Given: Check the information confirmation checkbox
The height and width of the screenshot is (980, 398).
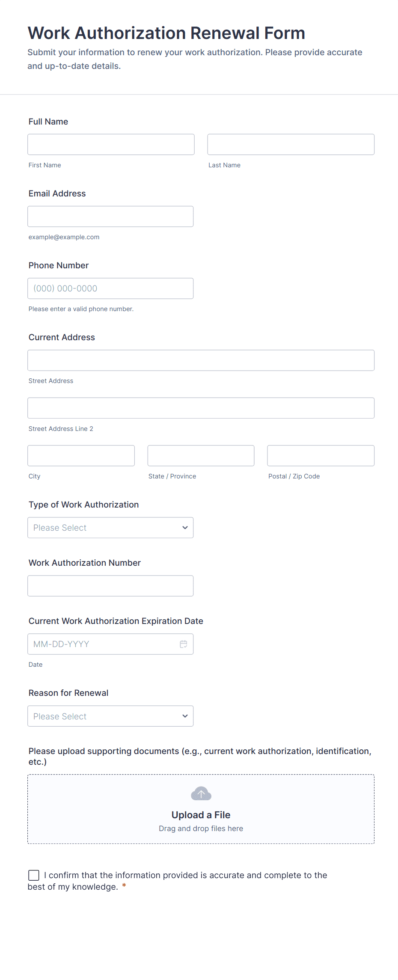Looking at the screenshot, I should tap(34, 875).
